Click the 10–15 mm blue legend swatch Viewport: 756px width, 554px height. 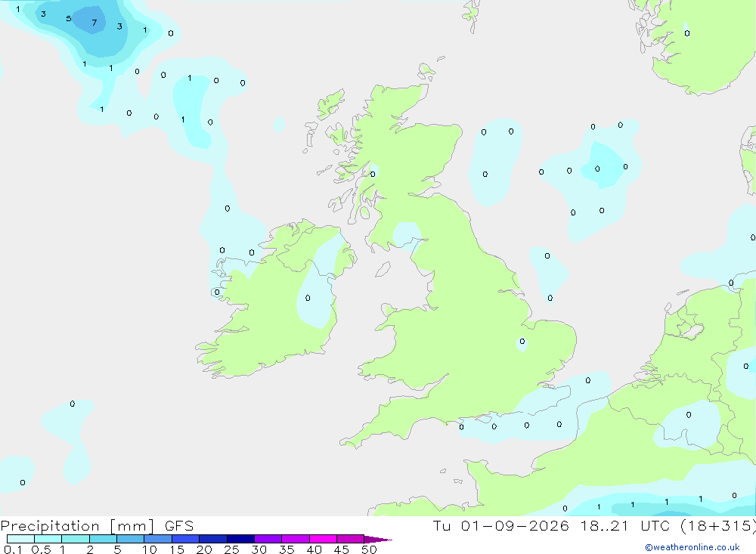point(158,539)
